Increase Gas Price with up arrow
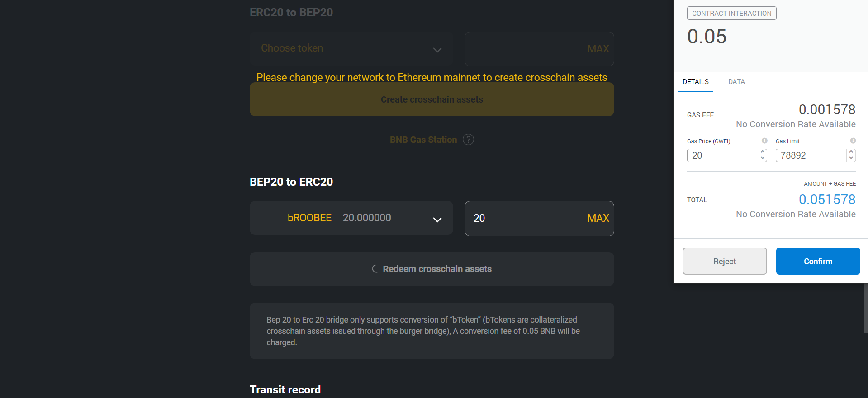The height and width of the screenshot is (398, 868). click(x=763, y=152)
